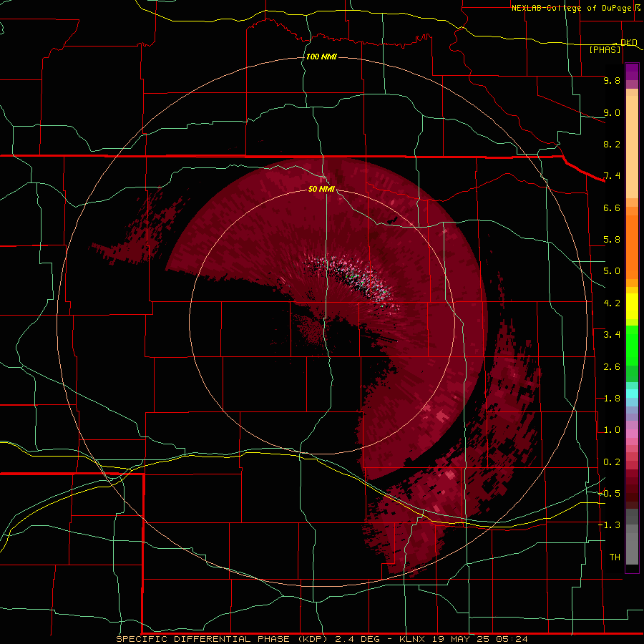The width and height of the screenshot is (644, 644).
Task: Click the 4.2 value on the color scale
Action: (612, 303)
